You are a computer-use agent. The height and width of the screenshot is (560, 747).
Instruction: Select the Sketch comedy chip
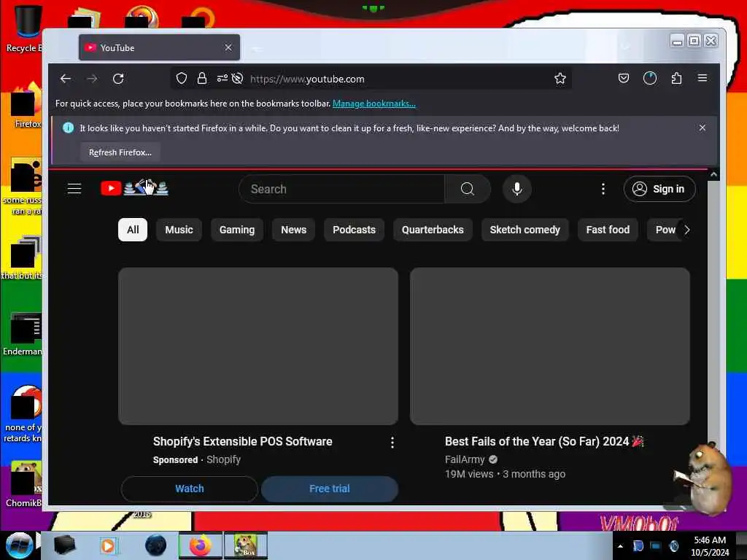click(x=525, y=230)
